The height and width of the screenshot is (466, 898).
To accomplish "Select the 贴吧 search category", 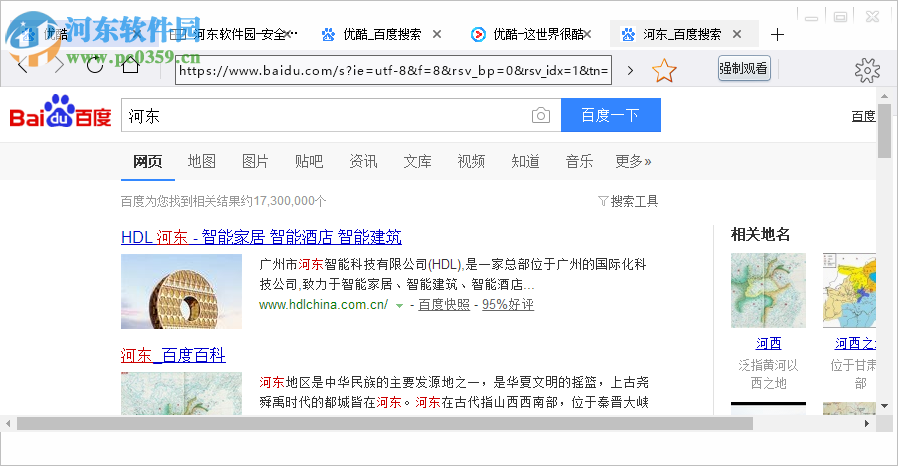I will (309, 161).
